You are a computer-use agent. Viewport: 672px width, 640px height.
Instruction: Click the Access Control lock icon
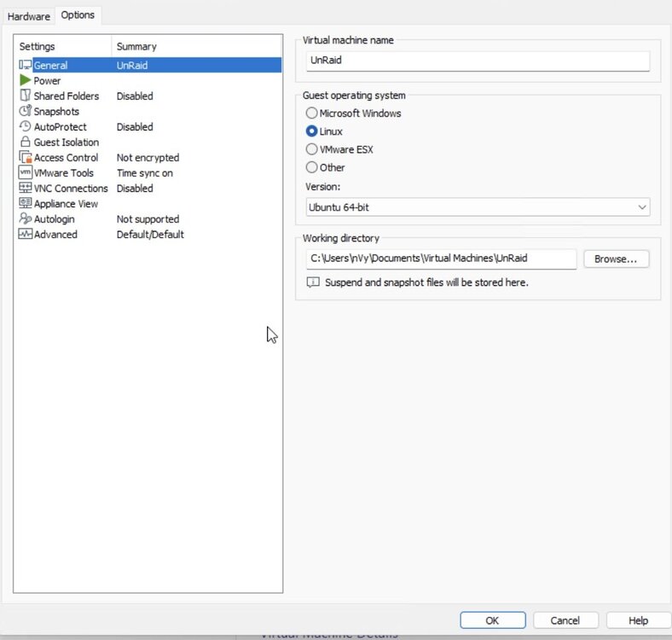[x=26, y=157]
